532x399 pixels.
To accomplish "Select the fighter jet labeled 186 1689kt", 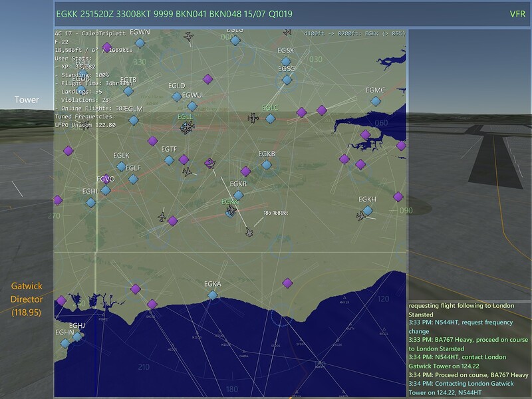I will click(249, 232).
